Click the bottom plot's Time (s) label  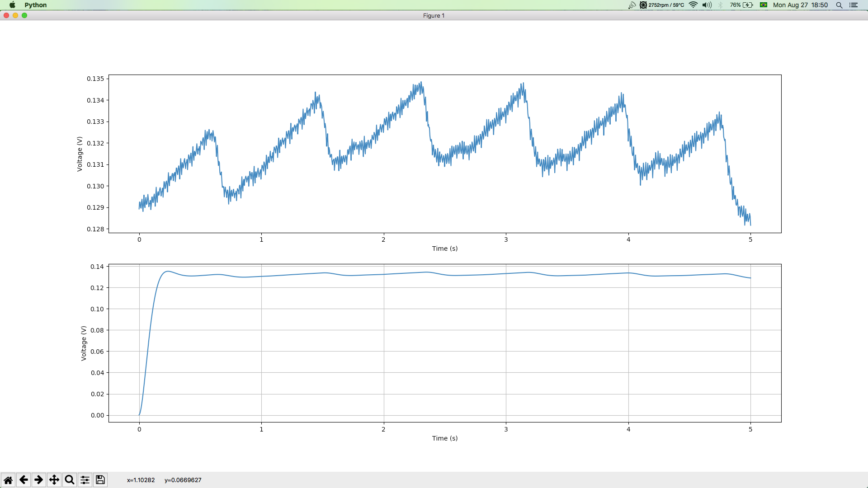(x=445, y=438)
